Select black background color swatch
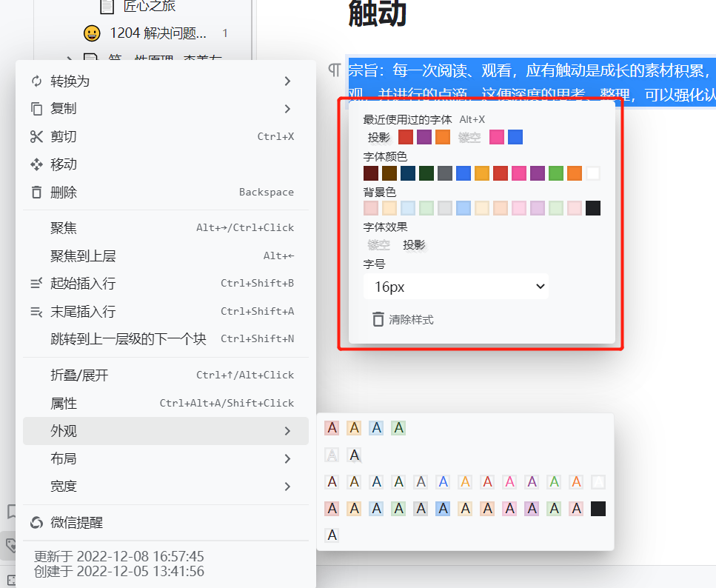The width and height of the screenshot is (716, 588). 592,208
